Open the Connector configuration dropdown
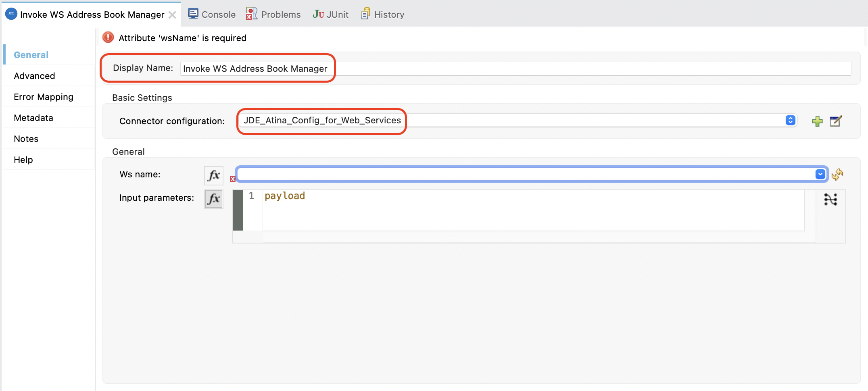The image size is (868, 391). [x=790, y=120]
